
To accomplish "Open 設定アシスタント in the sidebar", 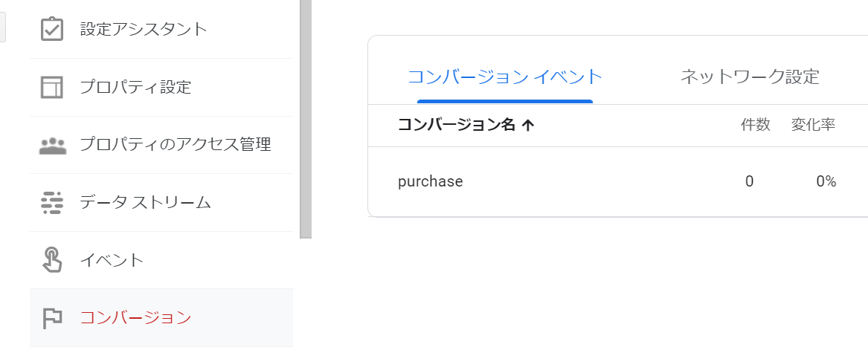I will pos(144,30).
